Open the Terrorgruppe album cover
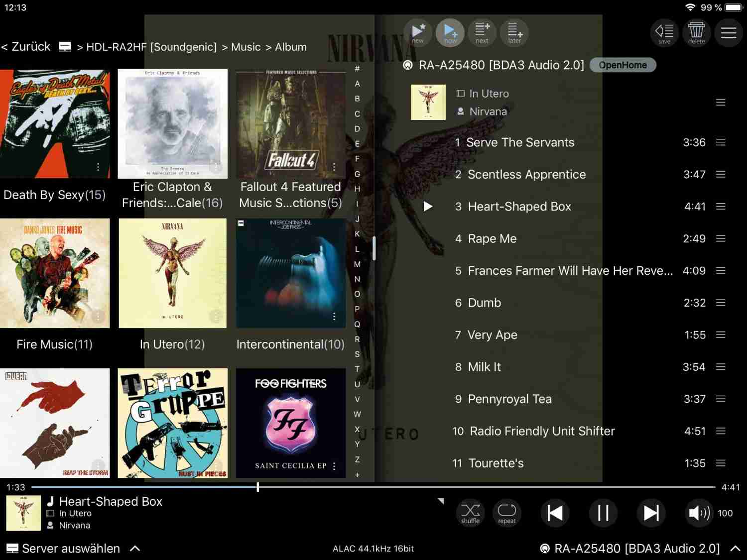The height and width of the screenshot is (560, 747). click(172, 423)
